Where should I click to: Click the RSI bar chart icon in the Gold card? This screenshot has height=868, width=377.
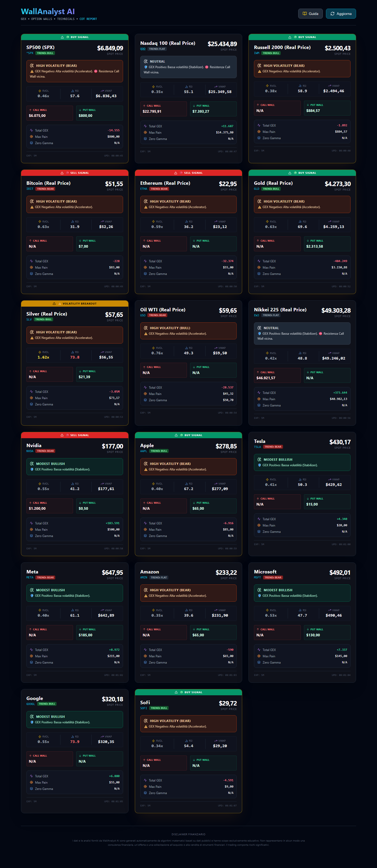click(x=300, y=222)
